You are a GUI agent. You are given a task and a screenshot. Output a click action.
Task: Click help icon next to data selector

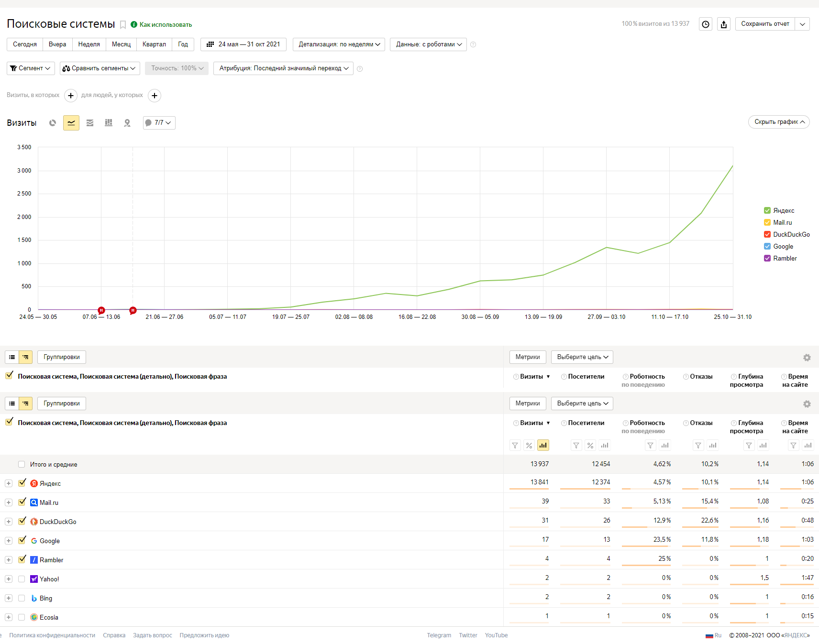click(x=473, y=44)
